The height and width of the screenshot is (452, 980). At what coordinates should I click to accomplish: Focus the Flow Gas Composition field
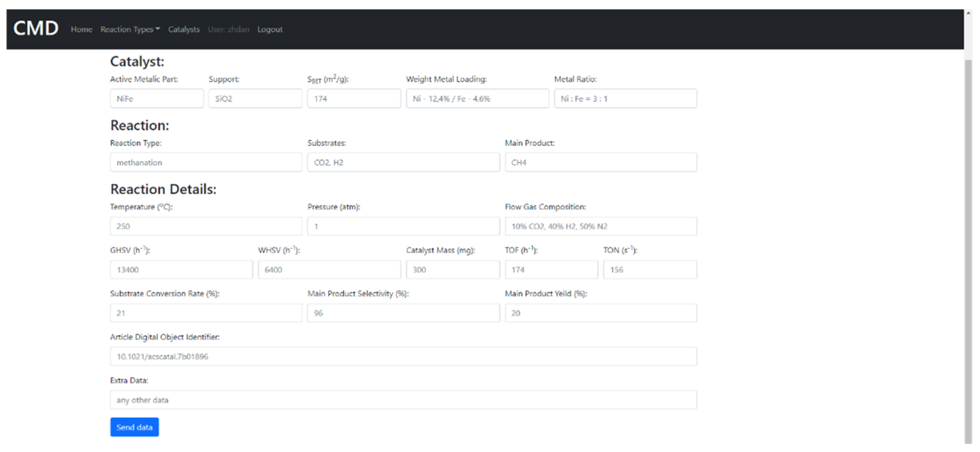(x=601, y=226)
